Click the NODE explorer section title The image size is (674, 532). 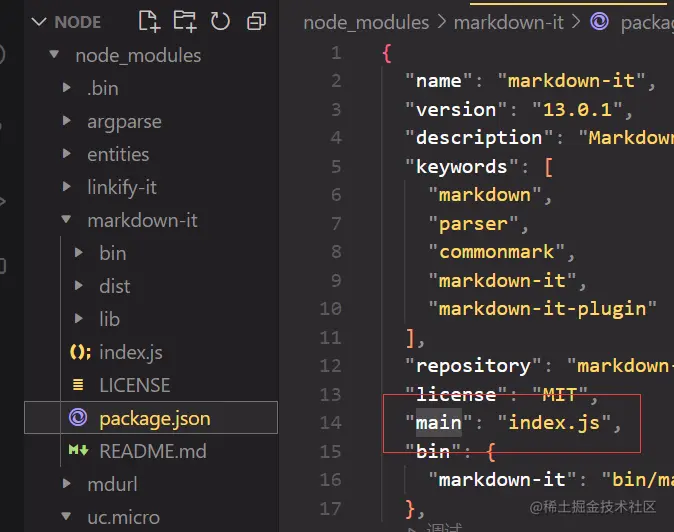78,22
